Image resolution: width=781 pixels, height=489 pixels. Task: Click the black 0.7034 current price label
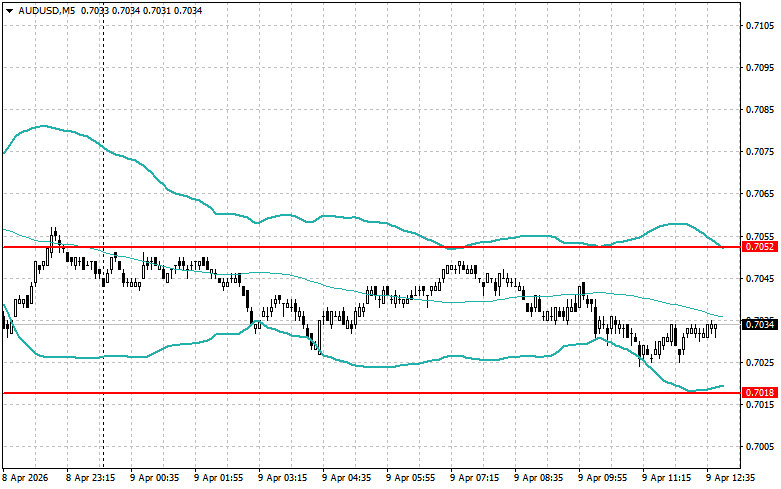(x=759, y=325)
